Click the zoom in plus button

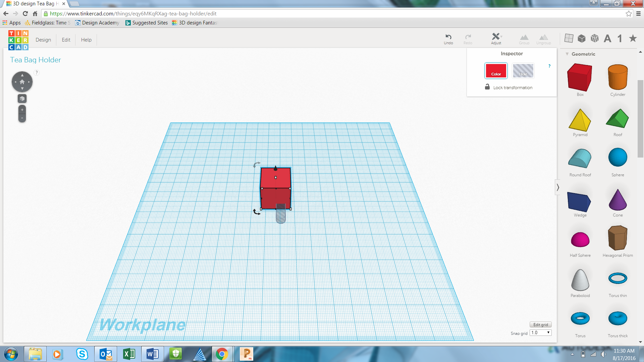coord(22,110)
